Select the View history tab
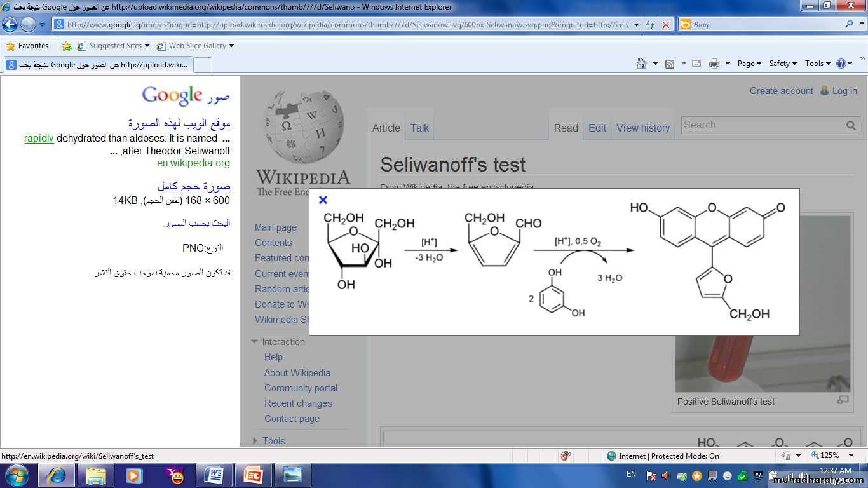Viewport: 868px width, 488px height. click(642, 128)
